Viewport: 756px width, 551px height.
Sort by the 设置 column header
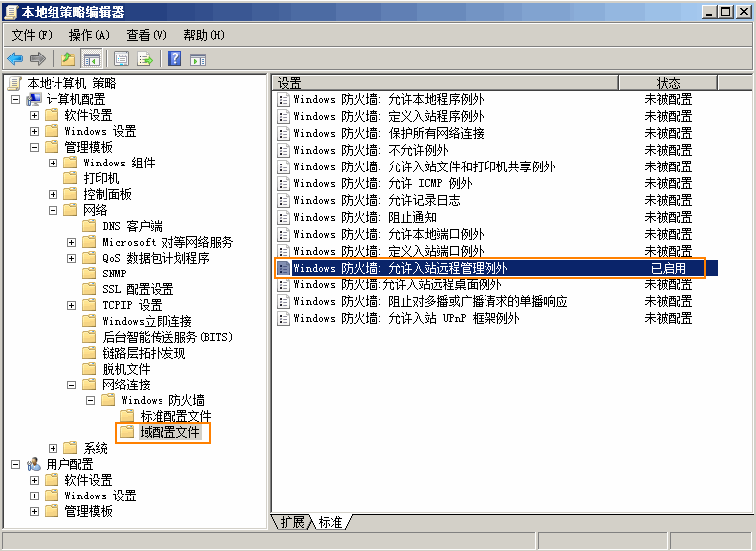tap(446, 83)
